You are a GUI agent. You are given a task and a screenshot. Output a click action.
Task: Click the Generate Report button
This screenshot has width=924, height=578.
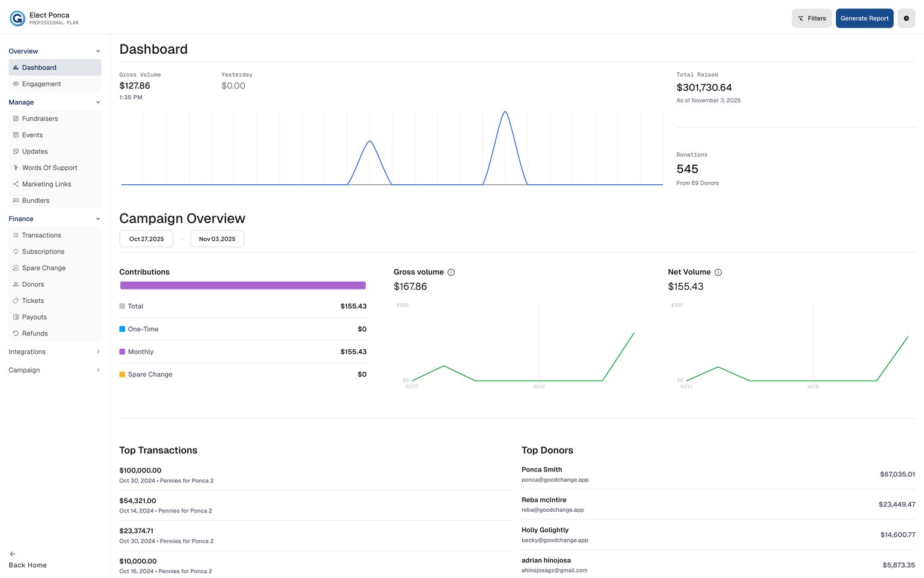pos(864,19)
